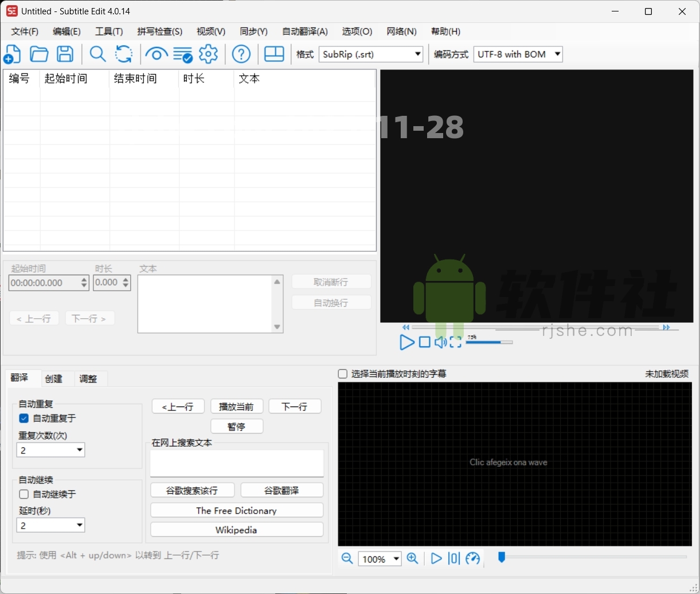Viewport: 700px width, 594px height.
Task: Adjust the video volume slider
Action: (490, 342)
